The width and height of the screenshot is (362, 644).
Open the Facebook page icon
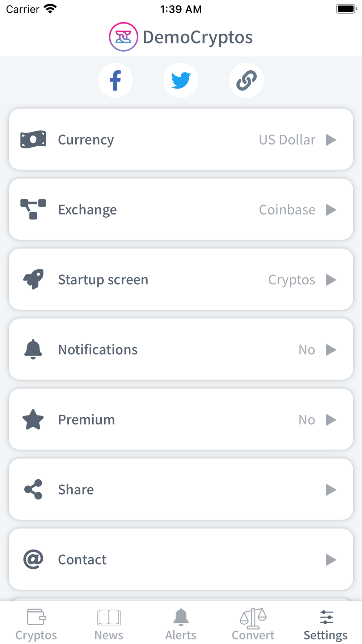click(115, 80)
